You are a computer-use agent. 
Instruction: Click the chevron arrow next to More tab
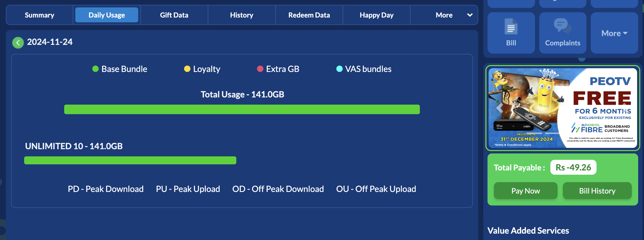click(470, 15)
